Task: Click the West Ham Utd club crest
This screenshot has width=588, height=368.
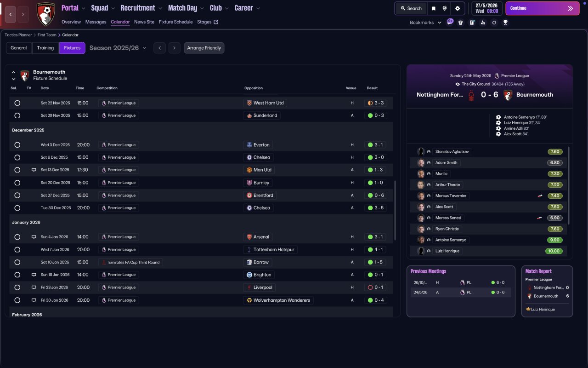Action: pos(249,103)
